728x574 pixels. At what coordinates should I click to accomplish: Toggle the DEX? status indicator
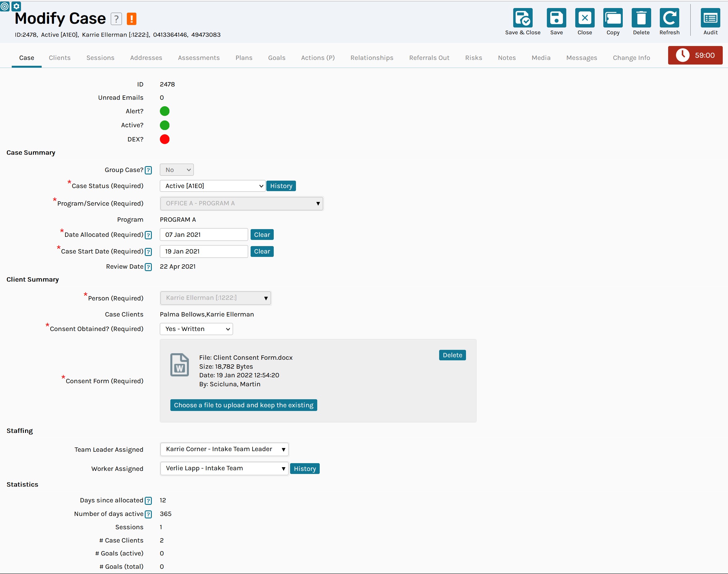tap(164, 139)
